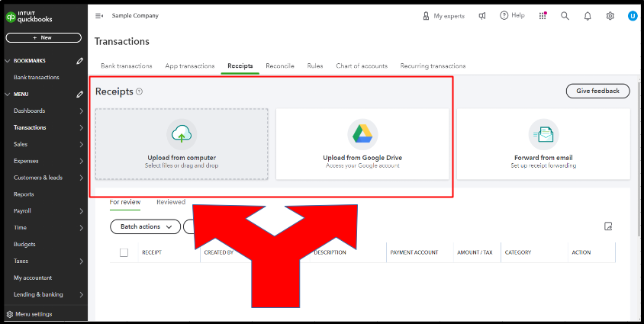Screen dimensions: 644x324
Task: Switch to the Recurring transactions tab
Action: pyautogui.click(x=433, y=66)
